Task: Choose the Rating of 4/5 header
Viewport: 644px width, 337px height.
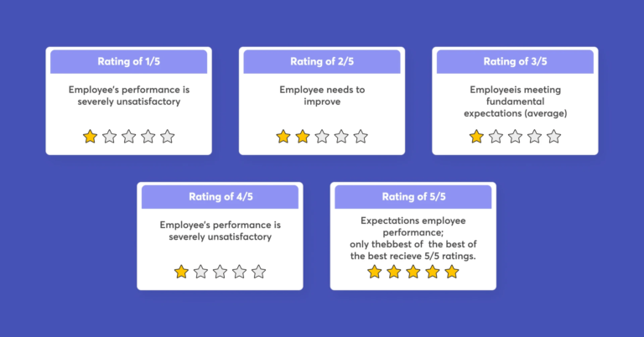Action: (x=221, y=197)
